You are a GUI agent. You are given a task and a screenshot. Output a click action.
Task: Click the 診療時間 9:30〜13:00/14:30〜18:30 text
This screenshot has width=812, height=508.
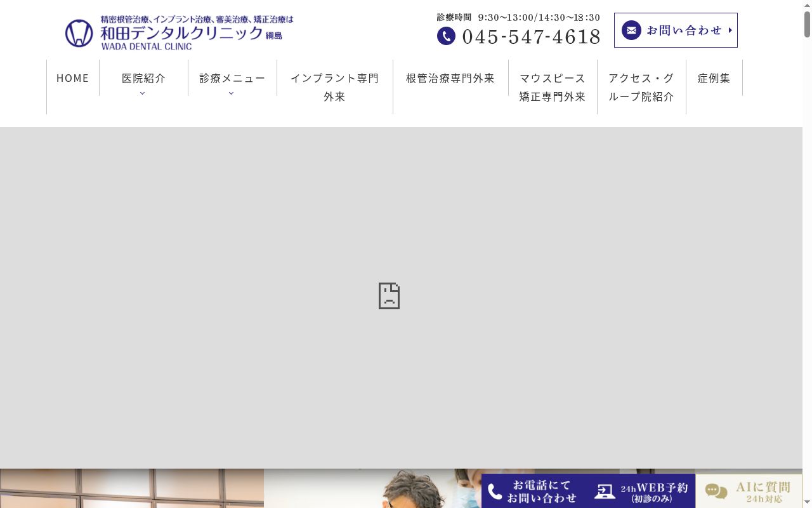[x=518, y=17]
